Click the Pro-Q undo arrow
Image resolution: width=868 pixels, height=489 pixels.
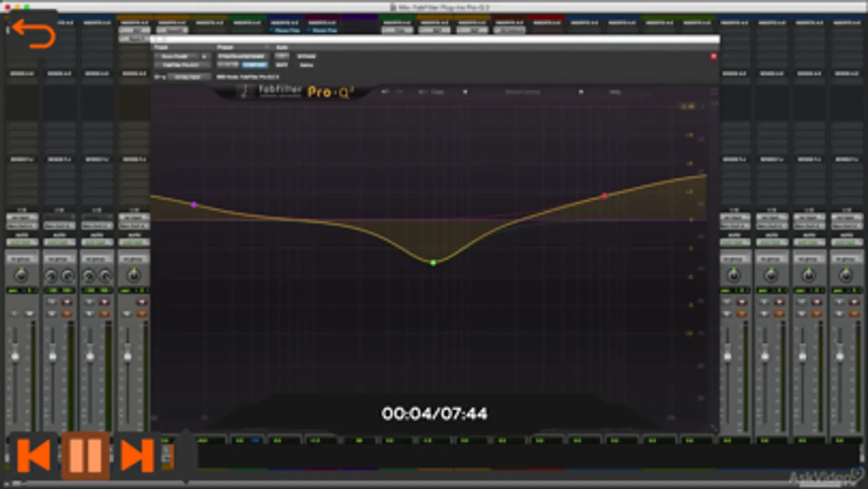(385, 92)
